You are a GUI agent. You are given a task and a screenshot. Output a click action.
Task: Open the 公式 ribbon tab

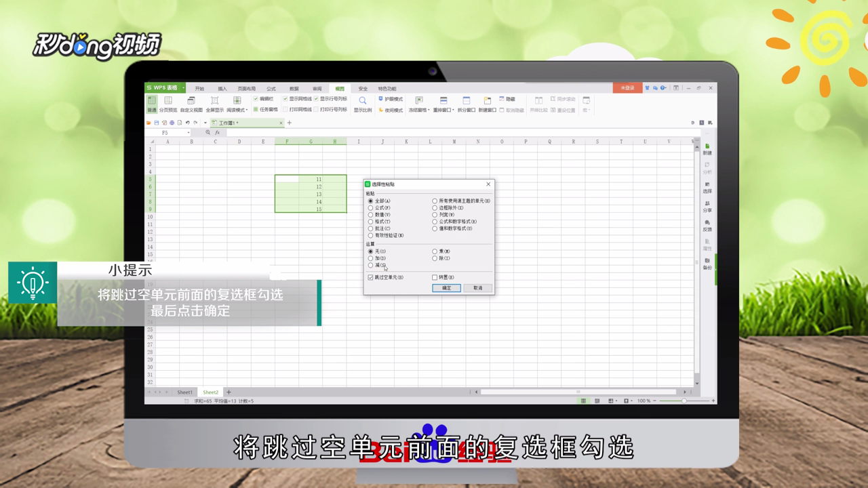tap(271, 89)
